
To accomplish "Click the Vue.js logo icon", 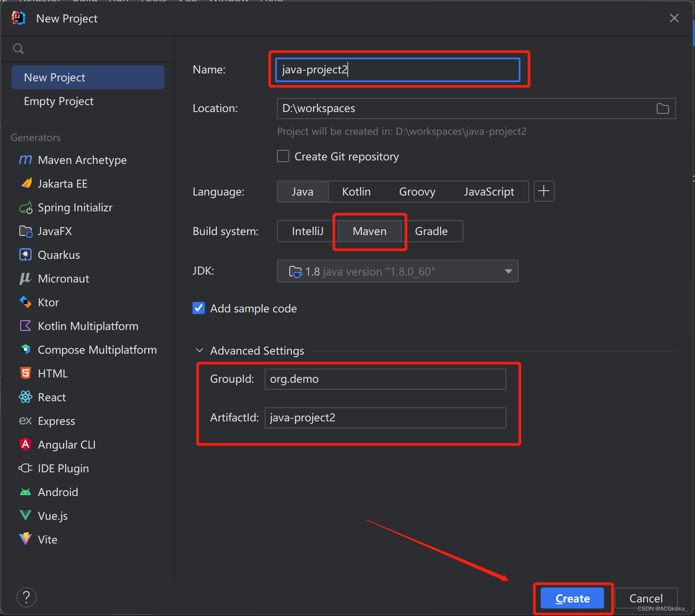I will pyautogui.click(x=25, y=515).
